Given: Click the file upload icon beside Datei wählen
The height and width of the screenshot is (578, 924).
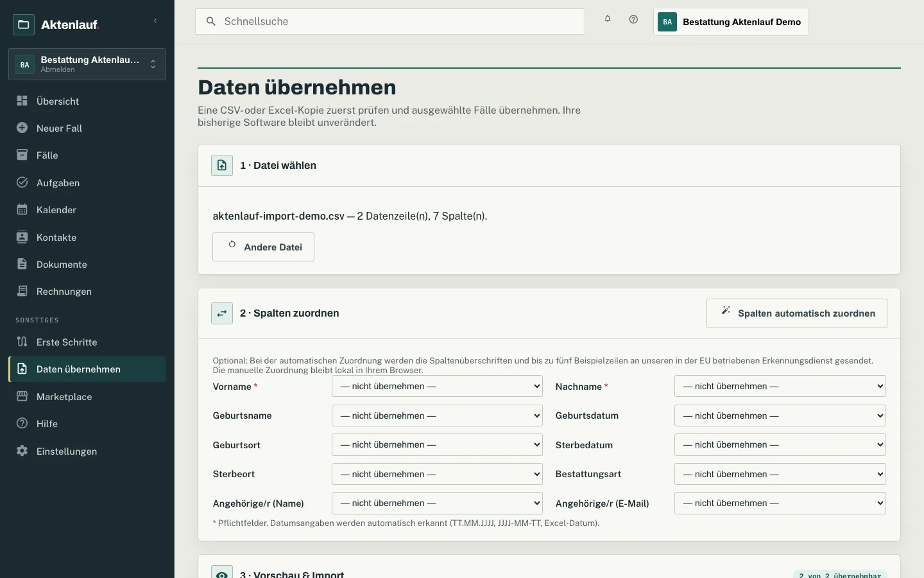Looking at the screenshot, I should tap(222, 165).
